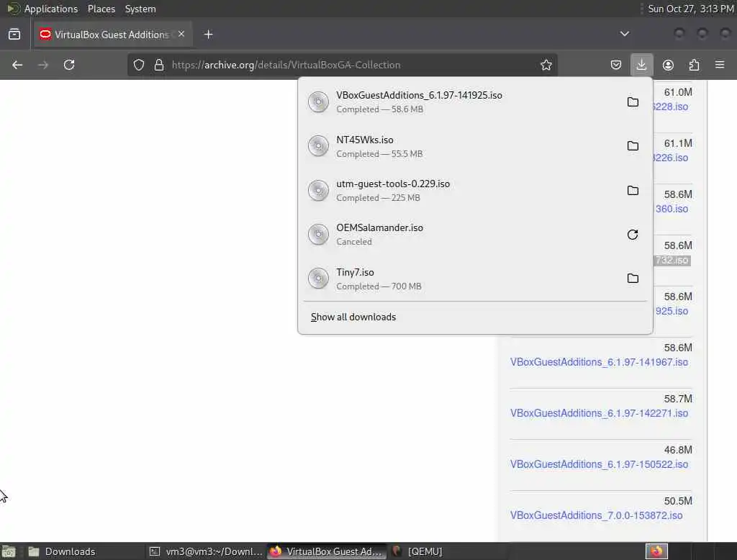The image size is (737, 560).
Task: Close the VirtualBox Guest Additions tab
Action: [x=181, y=34]
